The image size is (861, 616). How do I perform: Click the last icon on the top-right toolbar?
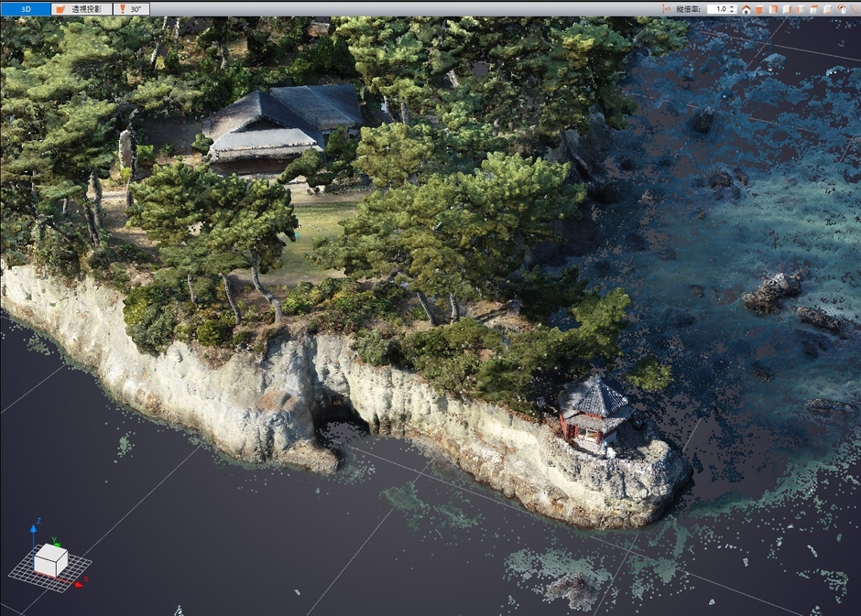[854, 9]
